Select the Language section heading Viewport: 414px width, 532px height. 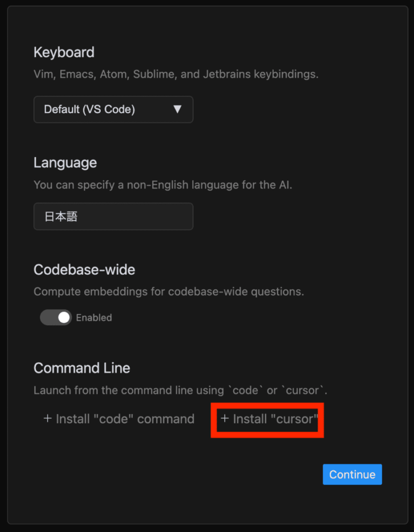tap(65, 163)
